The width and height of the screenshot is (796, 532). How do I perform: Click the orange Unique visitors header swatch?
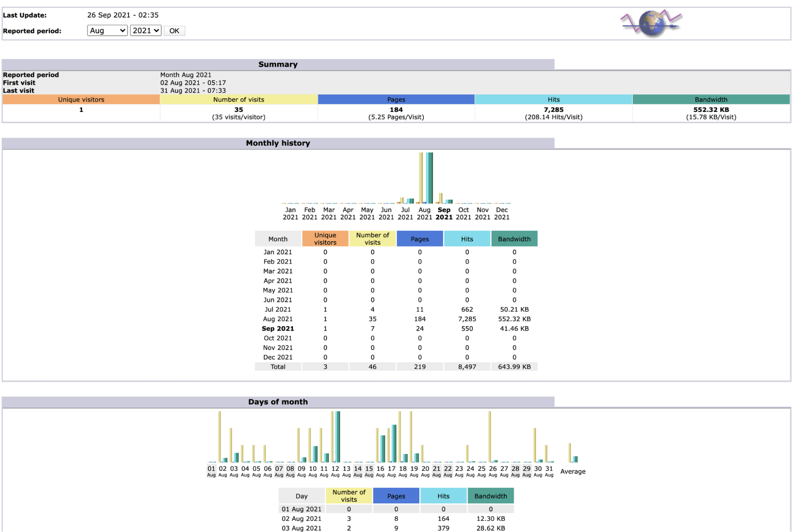click(81, 99)
